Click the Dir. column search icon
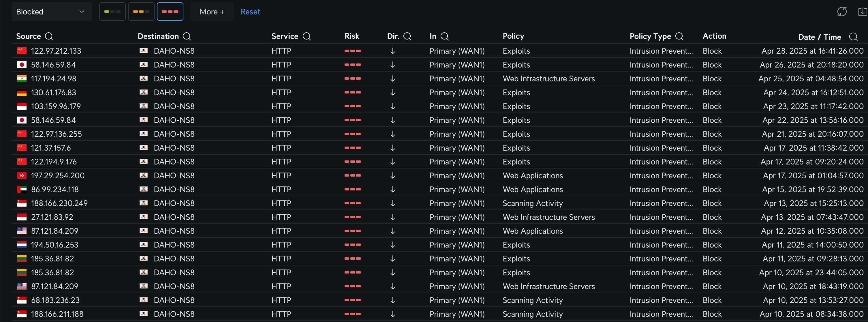The height and width of the screenshot is (322, 868). point(407,36)
